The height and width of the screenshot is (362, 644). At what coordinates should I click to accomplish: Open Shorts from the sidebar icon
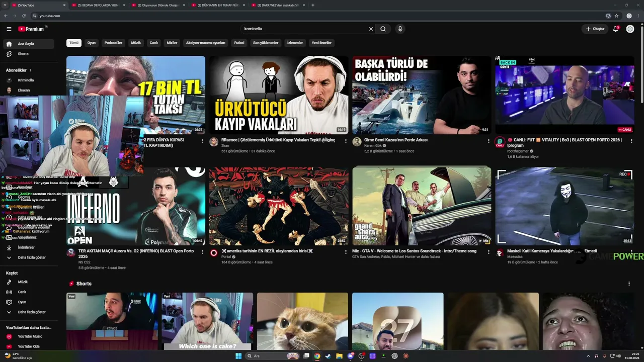tap(9, 54)
